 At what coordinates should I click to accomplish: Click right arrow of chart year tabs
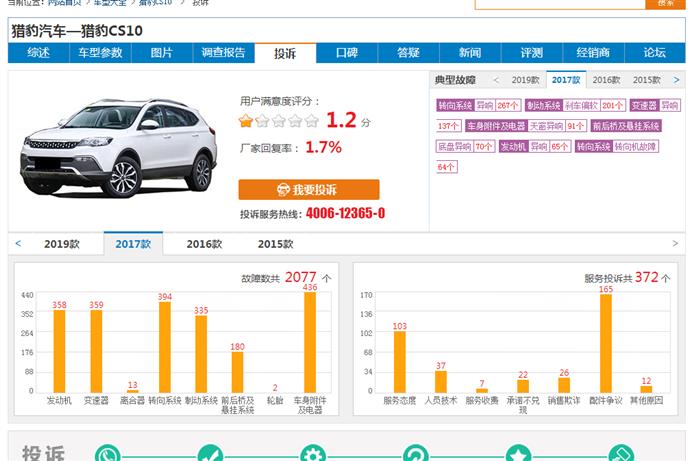point(675,244)
